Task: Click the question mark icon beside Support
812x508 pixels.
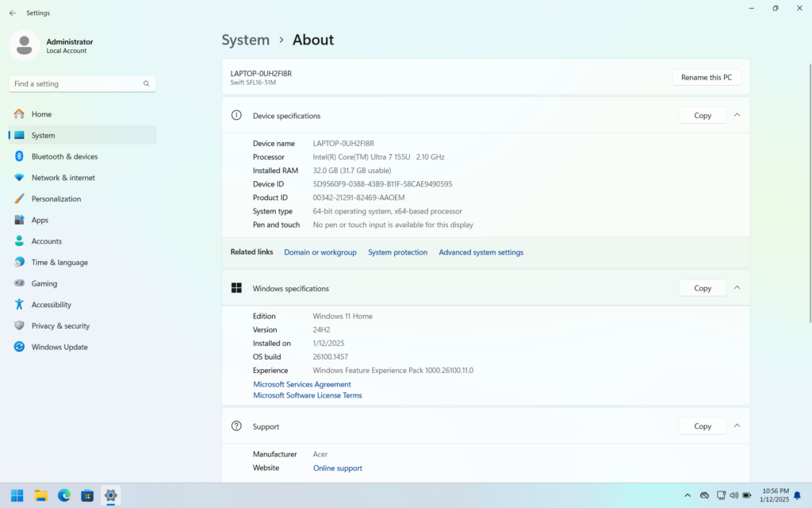Action: pos(236,426)
